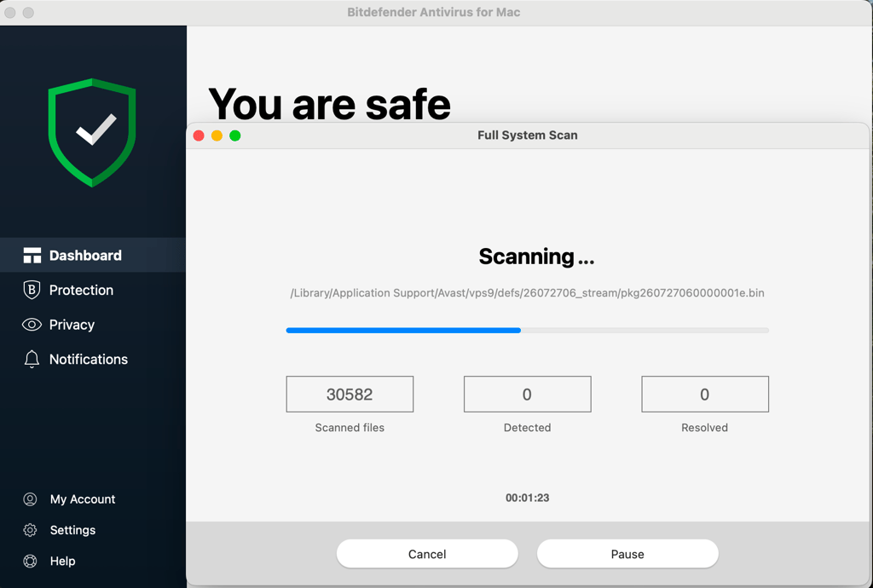Viewport: 873px width, 588px height.
Task: Close the Full System Scan window
Action: coord(199,135)
